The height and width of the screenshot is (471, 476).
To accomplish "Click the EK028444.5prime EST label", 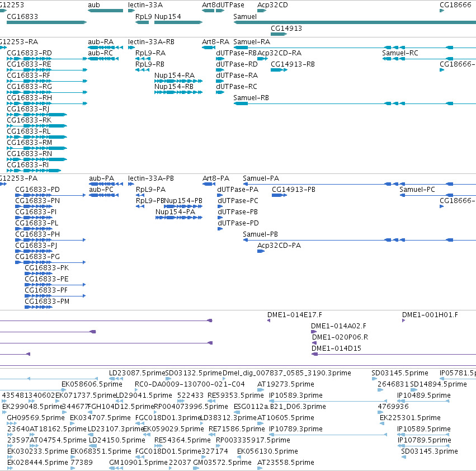I will (x=37, y=462).
